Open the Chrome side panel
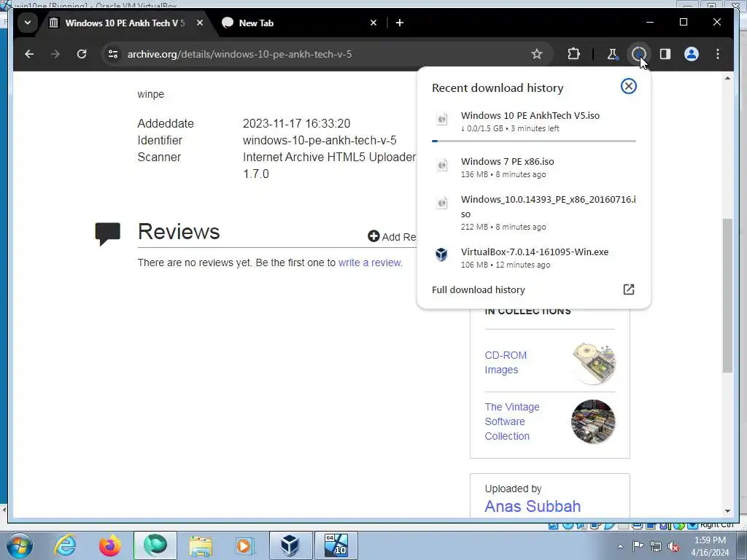Image resolution: width=747 pixels, height=560 pixels. [x=665, y=54]
